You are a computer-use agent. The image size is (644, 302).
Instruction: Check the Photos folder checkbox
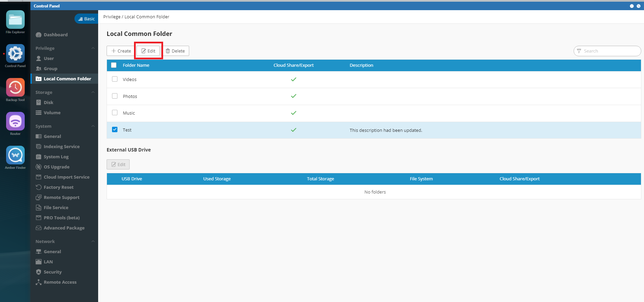tap(115, 96)
